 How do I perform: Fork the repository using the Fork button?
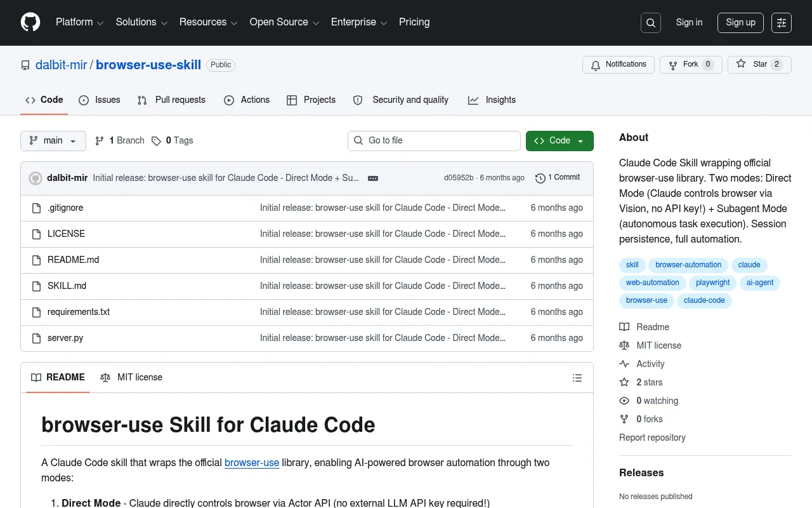(691, 65)
